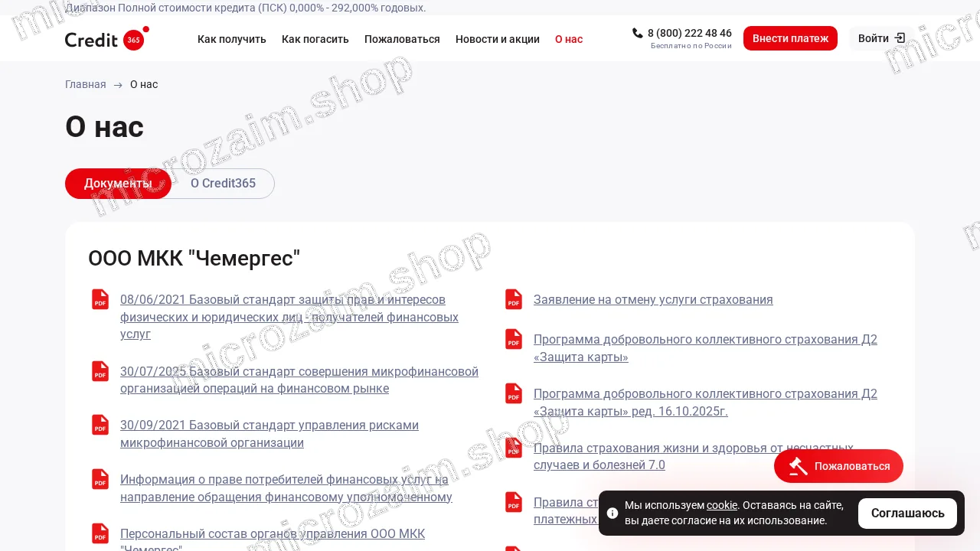Open Пожаловаться in the top navigation
The image size is (980, 551).
point(402,39)
